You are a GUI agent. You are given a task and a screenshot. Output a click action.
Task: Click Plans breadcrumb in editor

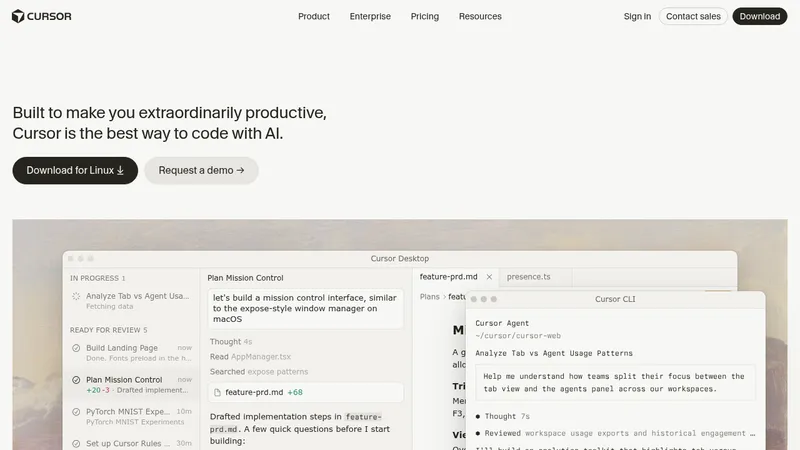[430, 296]
